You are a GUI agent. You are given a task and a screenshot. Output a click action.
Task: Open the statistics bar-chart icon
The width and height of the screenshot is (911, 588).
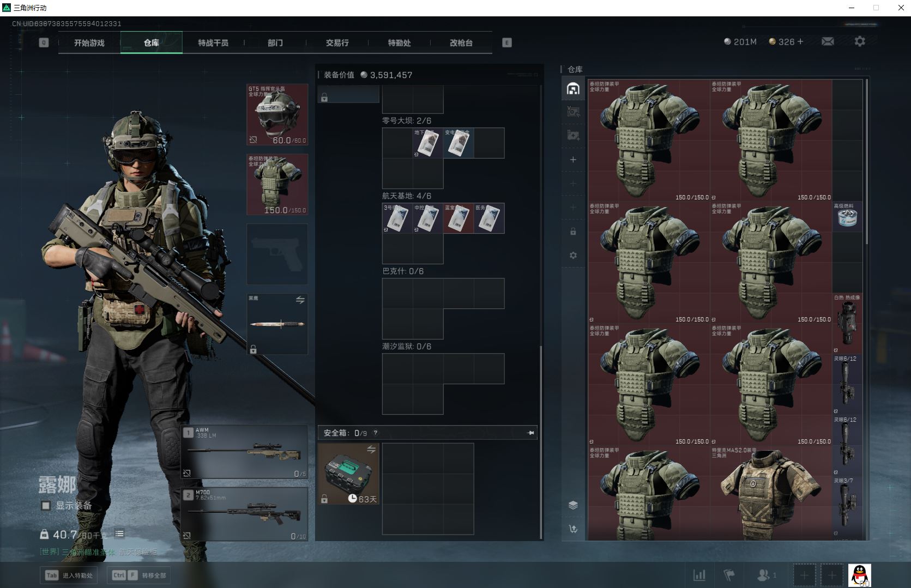699,575
